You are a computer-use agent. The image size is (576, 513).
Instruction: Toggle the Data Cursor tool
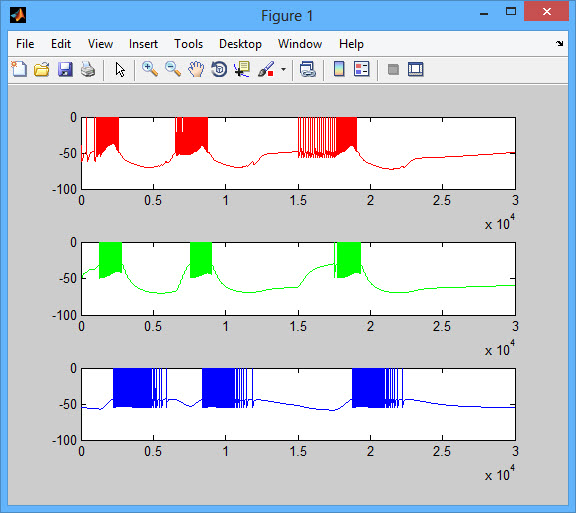[x=242, y=69]
